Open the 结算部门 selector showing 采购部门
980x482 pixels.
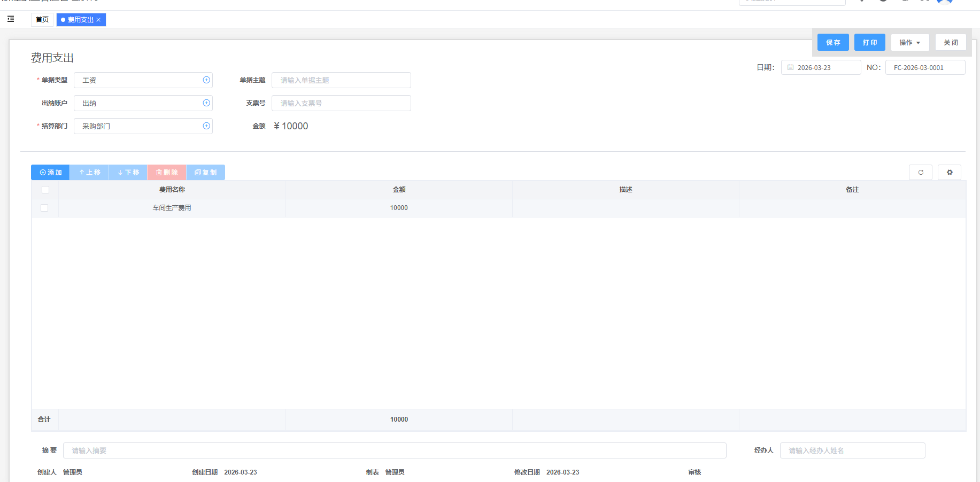(x=138, y=126)
